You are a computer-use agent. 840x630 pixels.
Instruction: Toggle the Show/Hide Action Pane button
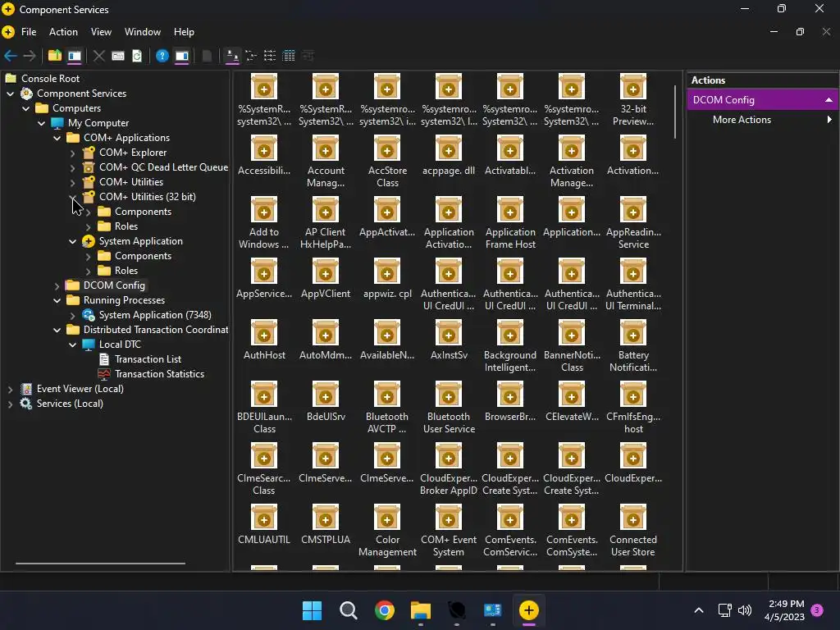click(x=182, y=56)
